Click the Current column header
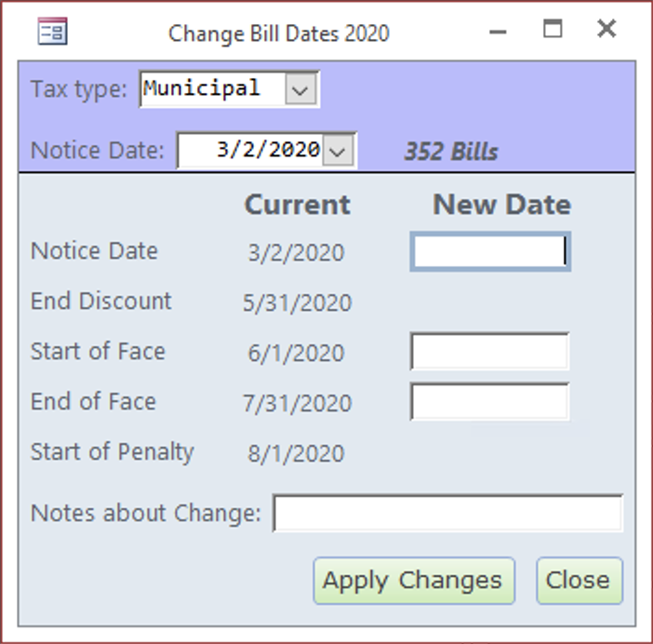This screenshot has height=644, width=653. (298, 205)
